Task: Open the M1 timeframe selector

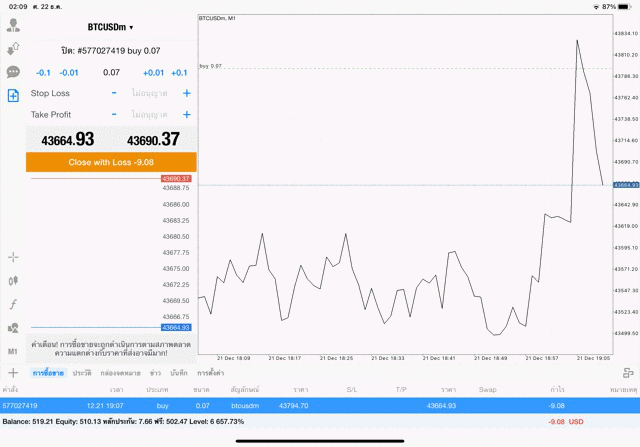Action: (x=14, y=352)
